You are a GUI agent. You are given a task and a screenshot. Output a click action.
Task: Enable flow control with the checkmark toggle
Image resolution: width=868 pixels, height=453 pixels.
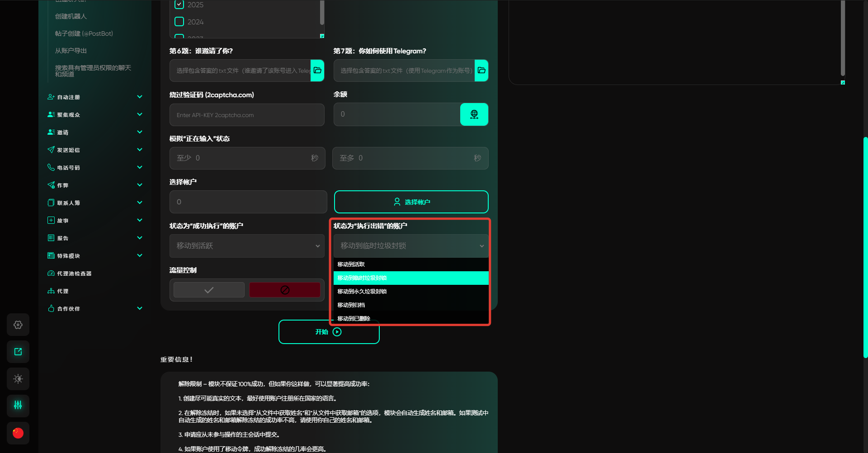pyautogui.click(x=209, y=290)
